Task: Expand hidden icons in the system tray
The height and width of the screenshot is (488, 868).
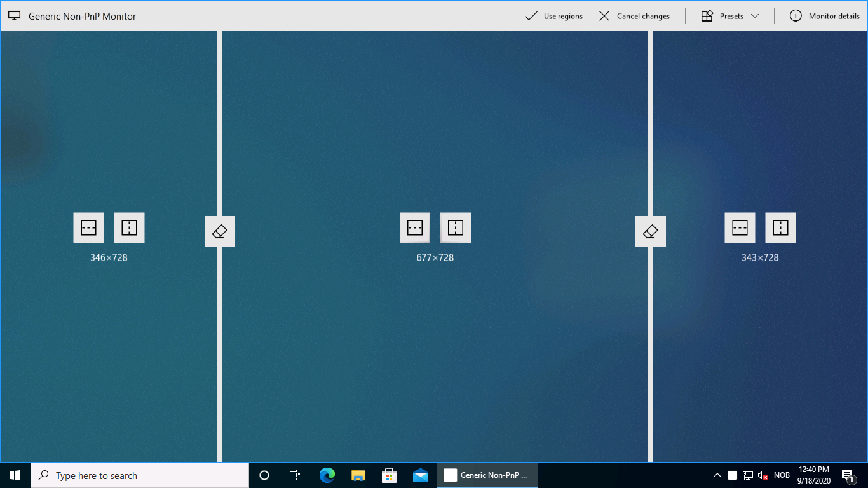Action: pyautogui.click(x=717, y=475)
